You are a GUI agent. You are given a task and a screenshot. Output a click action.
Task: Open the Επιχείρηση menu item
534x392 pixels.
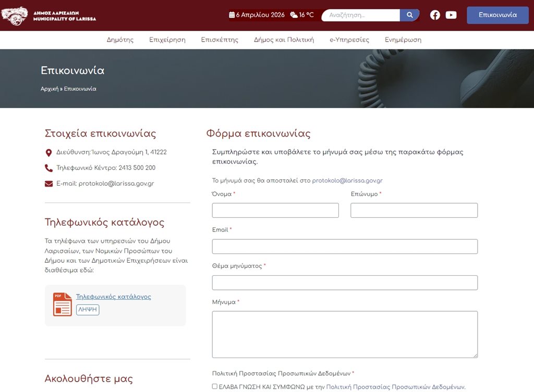(x=167, y=40)
